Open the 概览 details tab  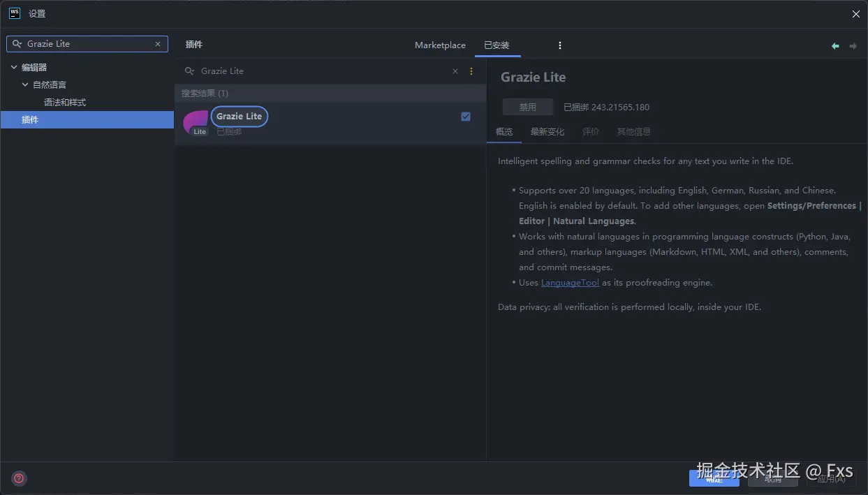tap(504, 132)
